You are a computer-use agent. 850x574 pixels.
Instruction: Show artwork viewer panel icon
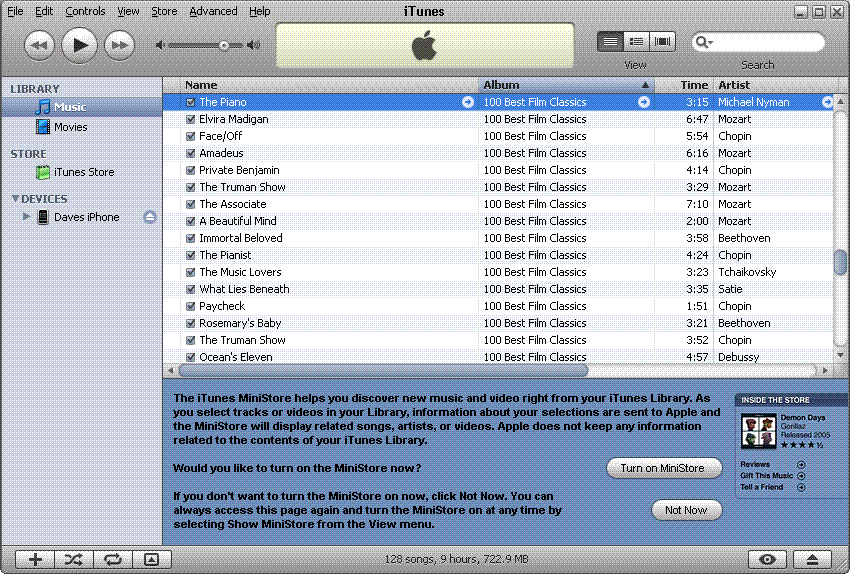tap(152, 559)
